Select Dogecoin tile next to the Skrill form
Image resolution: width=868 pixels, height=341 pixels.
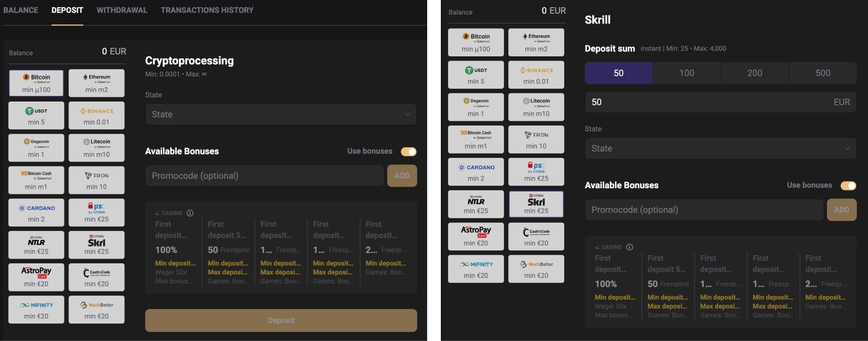click(x=476, y=107)
